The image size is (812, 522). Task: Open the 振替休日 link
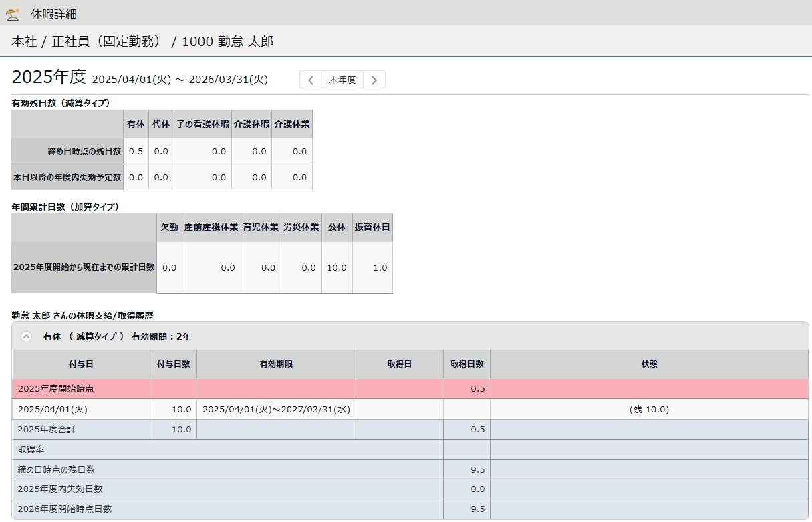(x=372, y=227)
